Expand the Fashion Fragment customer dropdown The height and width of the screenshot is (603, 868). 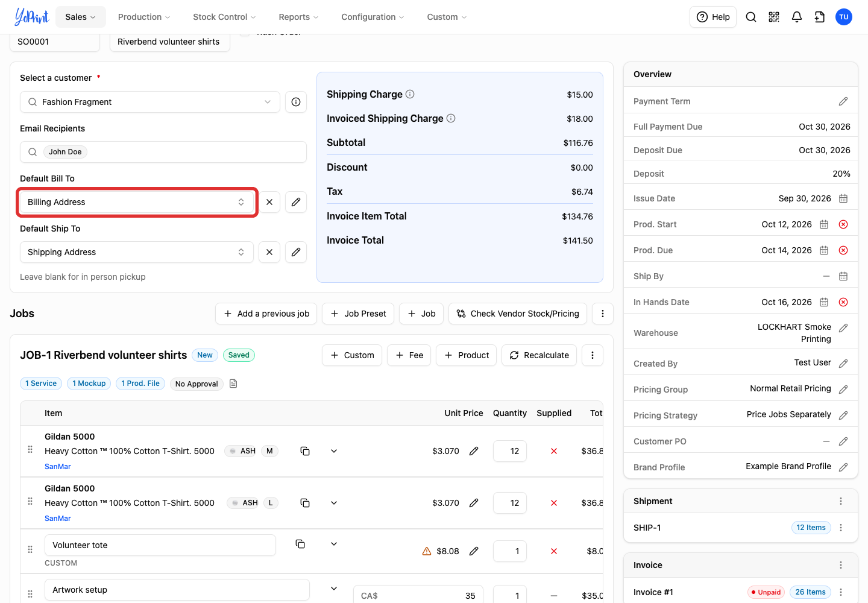coord(150,102)
